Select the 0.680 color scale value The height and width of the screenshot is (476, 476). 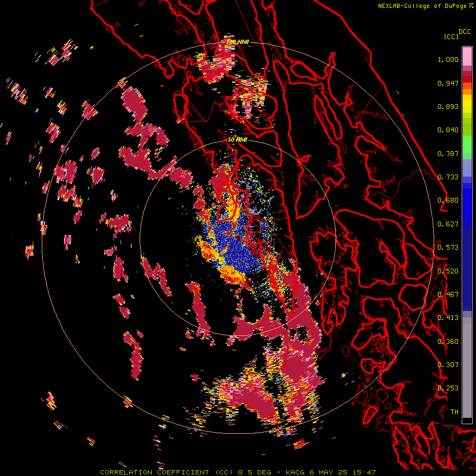click(448, 200)
